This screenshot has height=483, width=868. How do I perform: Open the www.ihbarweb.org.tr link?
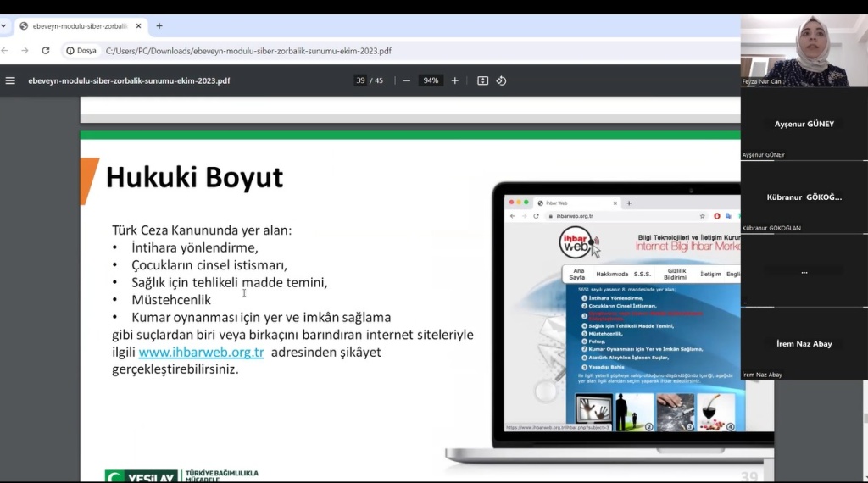point(202,352)
